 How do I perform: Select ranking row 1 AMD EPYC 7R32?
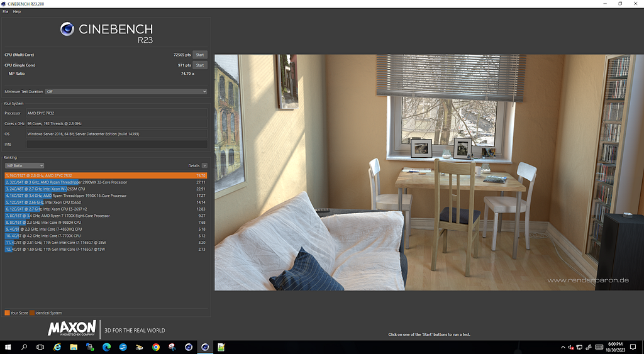pos(106,175)
